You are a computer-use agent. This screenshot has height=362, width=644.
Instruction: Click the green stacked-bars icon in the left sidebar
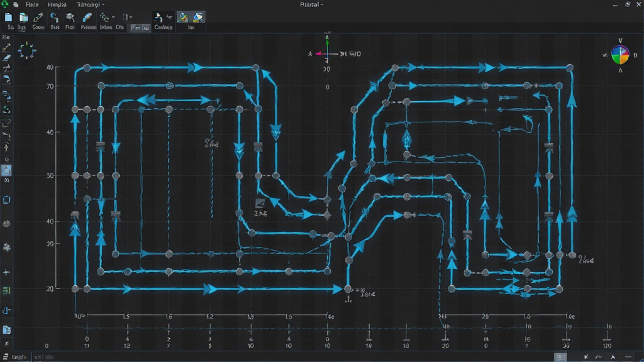pos(6,290)
